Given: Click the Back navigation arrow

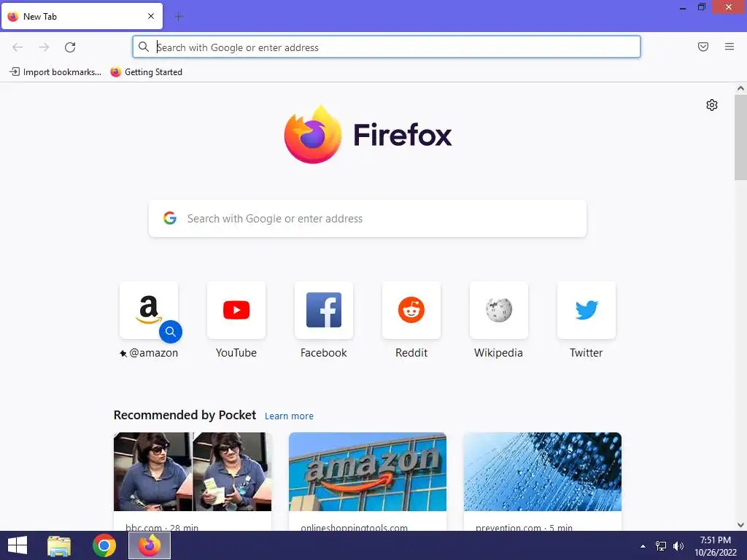Looking at the screenshot, I should pos(18,47).
